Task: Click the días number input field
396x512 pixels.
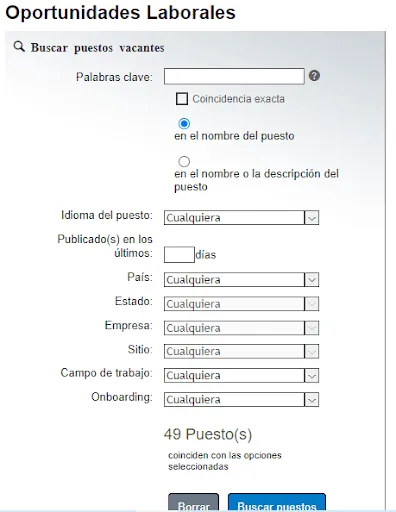Action: coord(179,255)
